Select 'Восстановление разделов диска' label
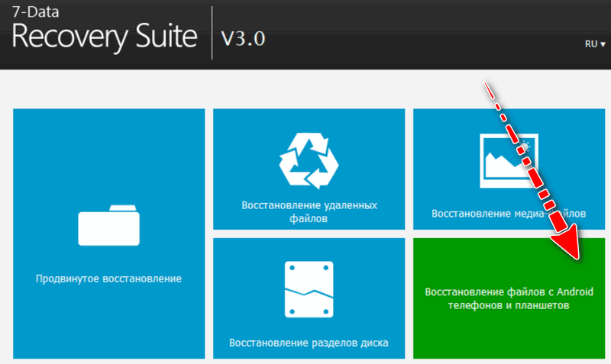The width and height of the screenshot is (611, 364). (x=309, y=343)
